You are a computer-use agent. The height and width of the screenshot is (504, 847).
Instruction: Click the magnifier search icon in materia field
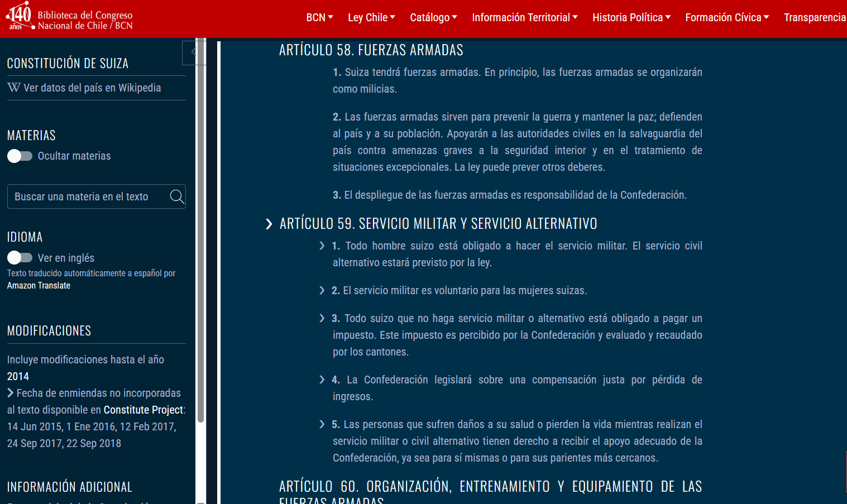[177, 196]
